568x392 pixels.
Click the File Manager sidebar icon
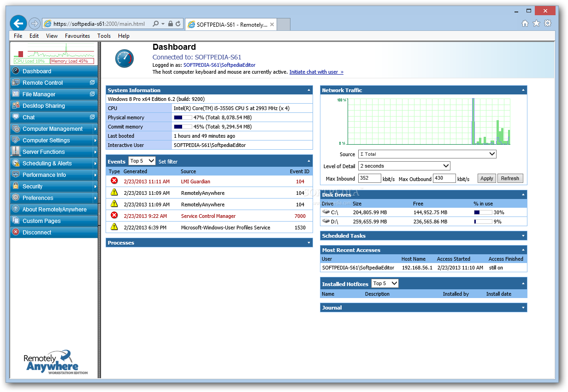click(x=16, y=94)
